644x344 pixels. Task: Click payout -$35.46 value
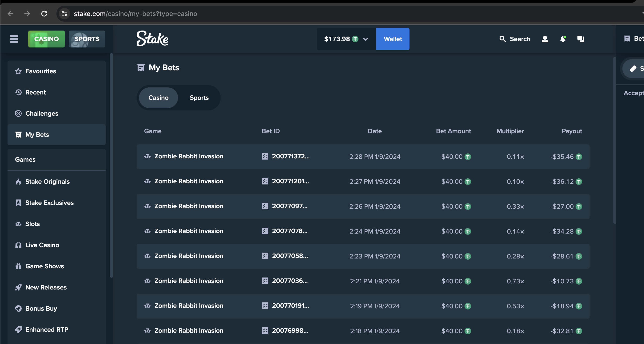coord(562,157)
